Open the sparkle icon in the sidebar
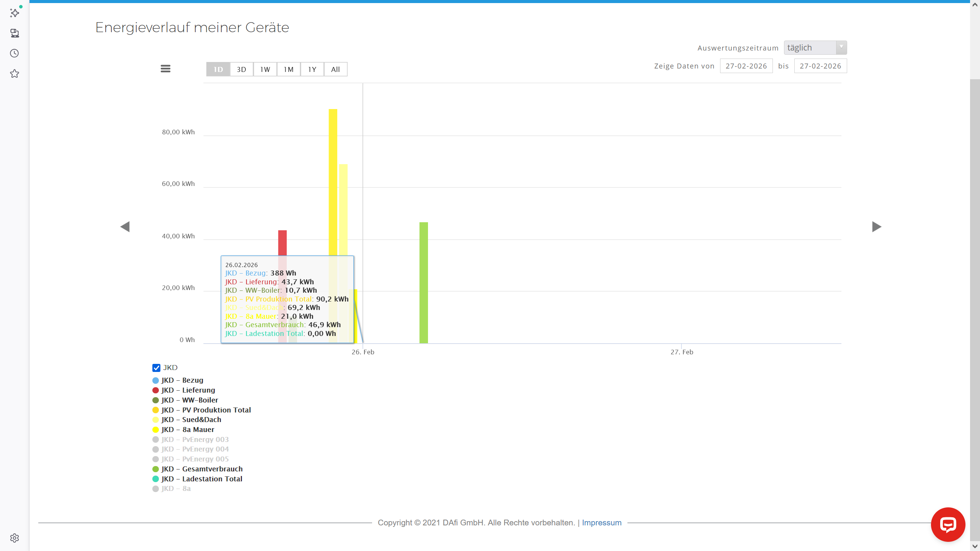 (x=15, y=13)
